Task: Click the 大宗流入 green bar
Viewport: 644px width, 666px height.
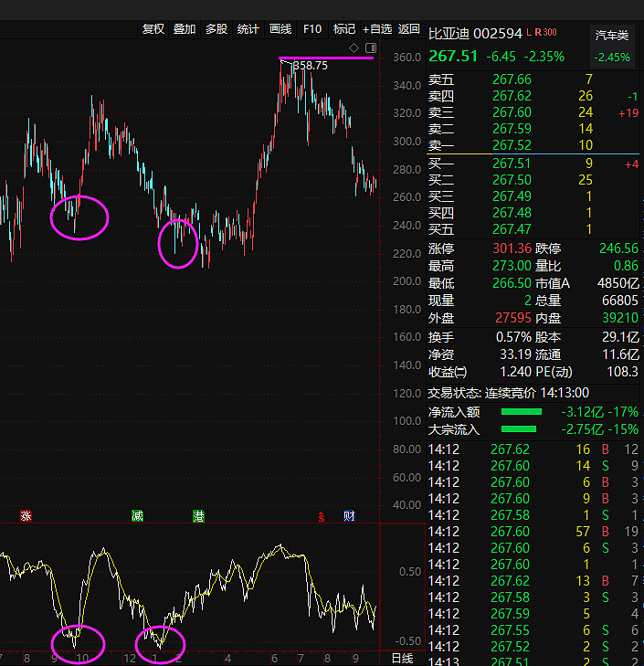Action: pyautogui.click(x=518, y=429)
